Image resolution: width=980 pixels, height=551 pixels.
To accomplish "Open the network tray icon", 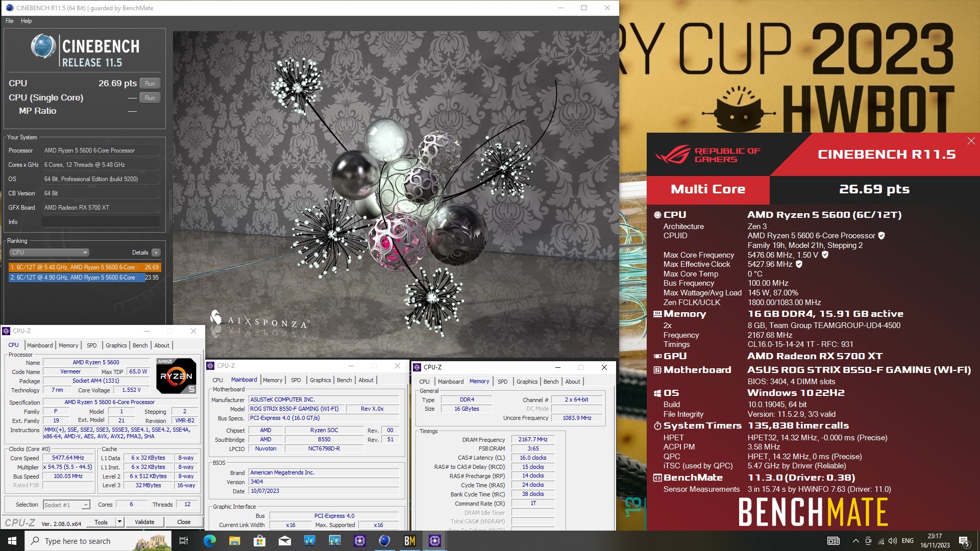I will click(881, 541).
